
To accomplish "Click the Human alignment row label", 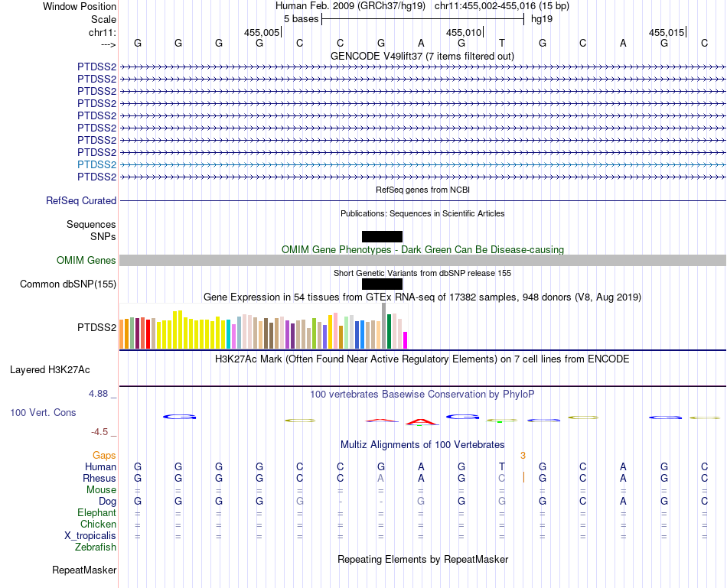I will [x=100, y=466].
